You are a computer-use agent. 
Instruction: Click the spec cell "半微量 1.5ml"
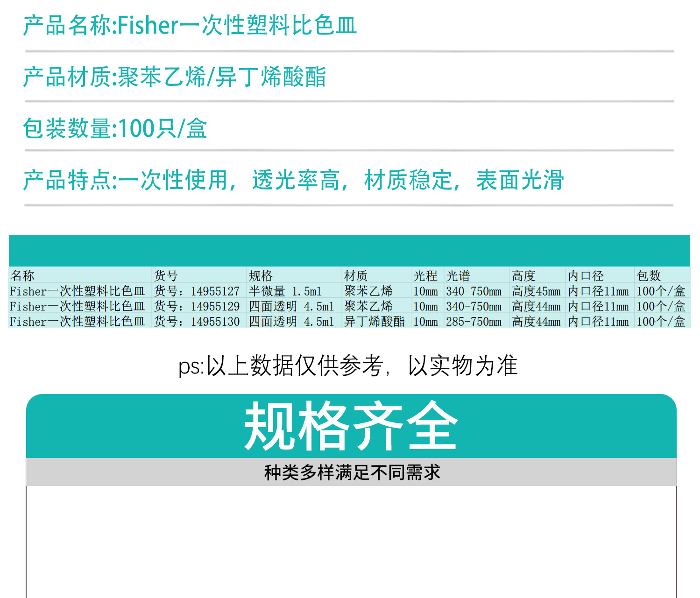pos(285,291)
